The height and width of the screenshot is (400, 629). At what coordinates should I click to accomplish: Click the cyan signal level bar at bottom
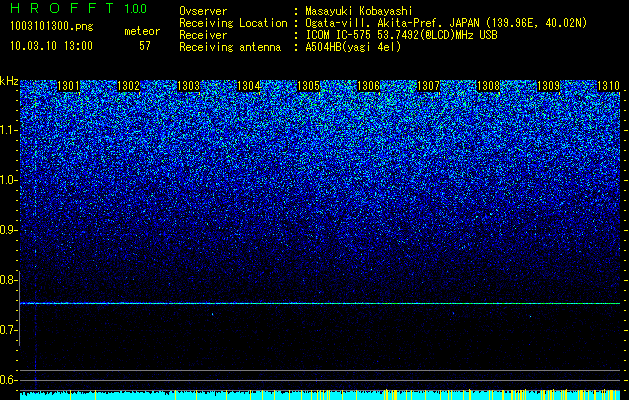coord(320,395)
